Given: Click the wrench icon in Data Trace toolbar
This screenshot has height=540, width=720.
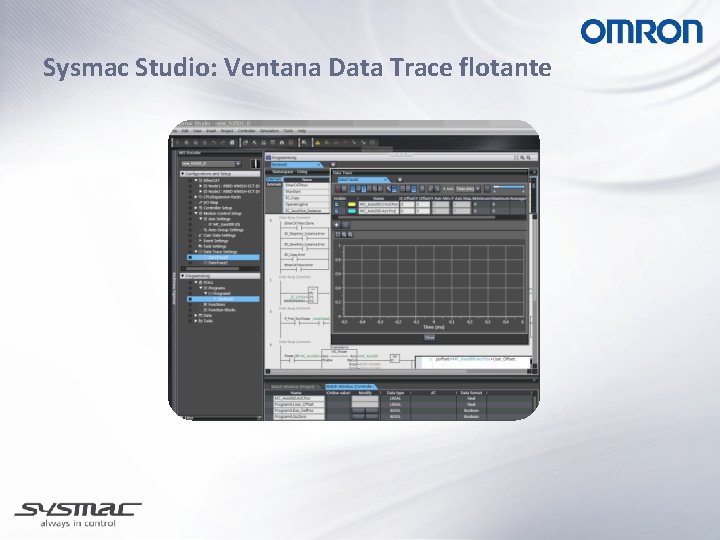Looking at the screenshot, I should (388, 188).
